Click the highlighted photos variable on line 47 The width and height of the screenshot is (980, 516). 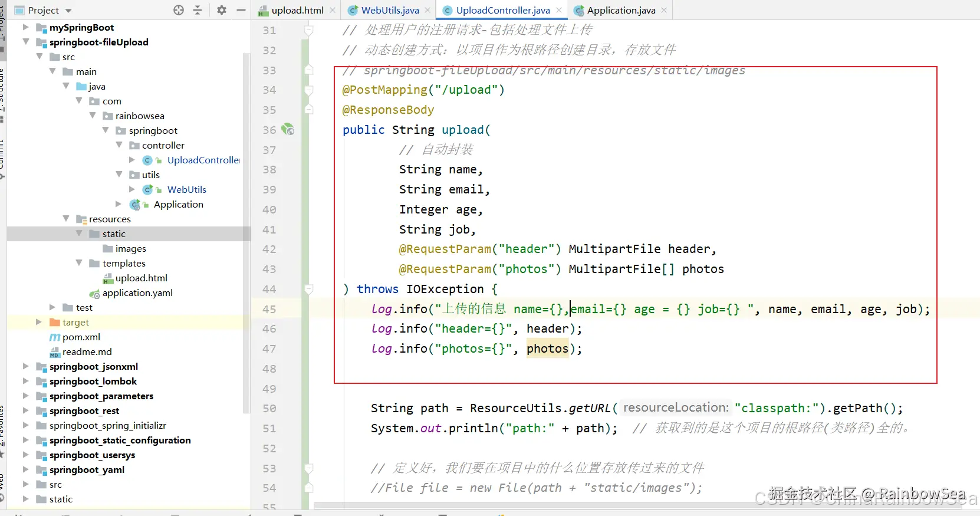pyautogui.click(x=547, y=349)
